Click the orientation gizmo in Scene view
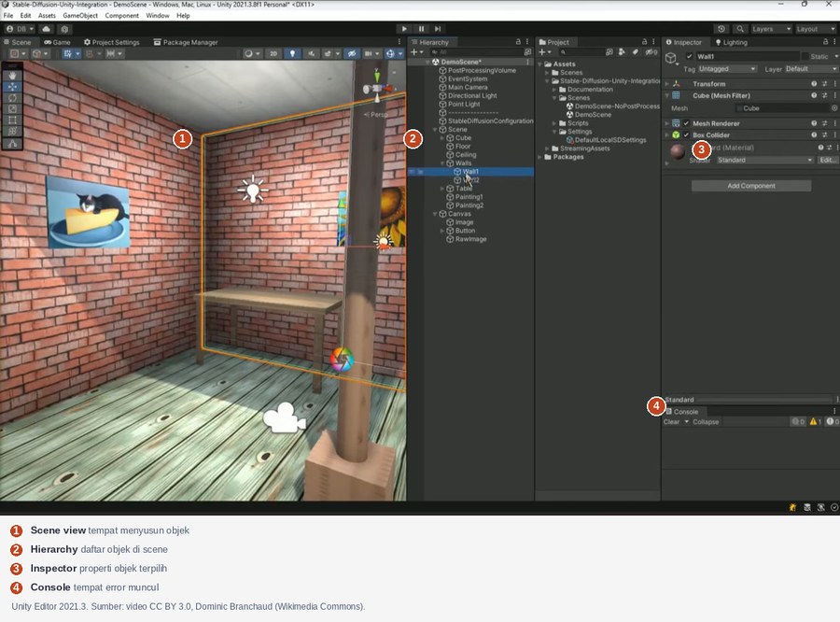840x622 pixels. pos(377,87)
